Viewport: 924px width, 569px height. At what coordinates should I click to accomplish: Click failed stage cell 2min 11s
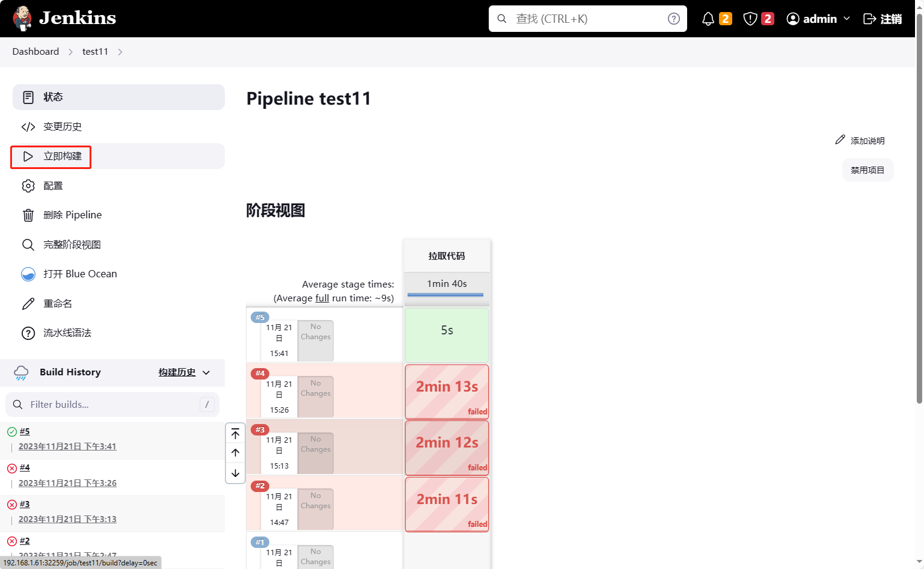click(447, 504)
